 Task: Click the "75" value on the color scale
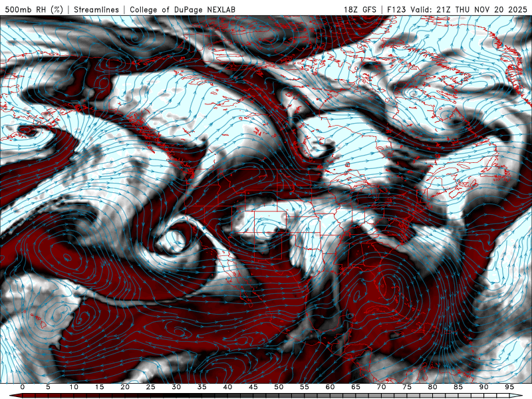click(x=407, y=387)
